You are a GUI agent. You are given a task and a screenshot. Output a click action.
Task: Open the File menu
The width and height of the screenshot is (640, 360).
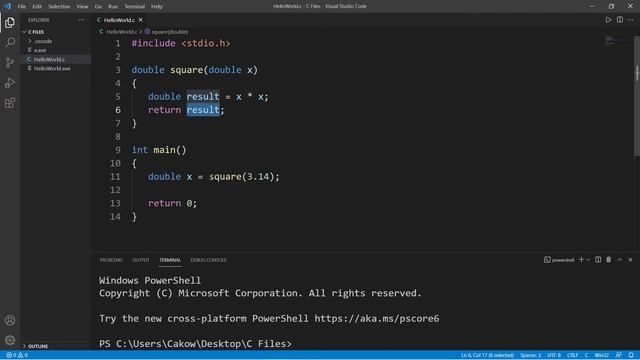pos(22,7)
